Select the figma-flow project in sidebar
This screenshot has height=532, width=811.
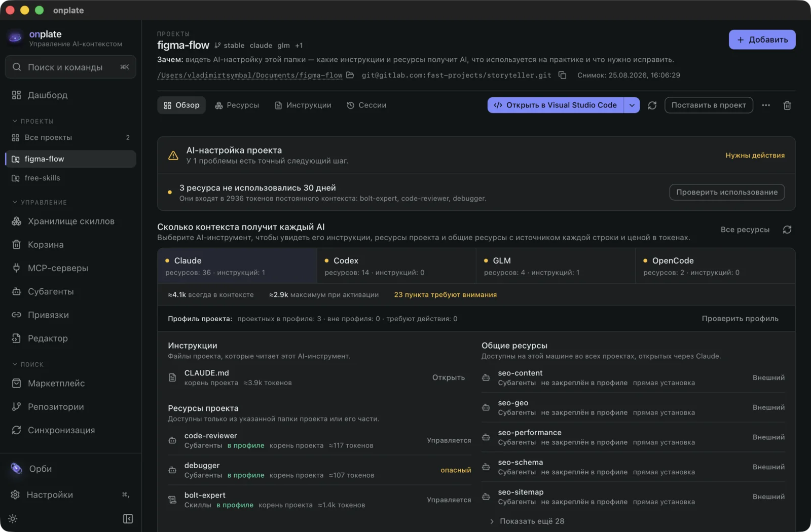tap(70, 159)
